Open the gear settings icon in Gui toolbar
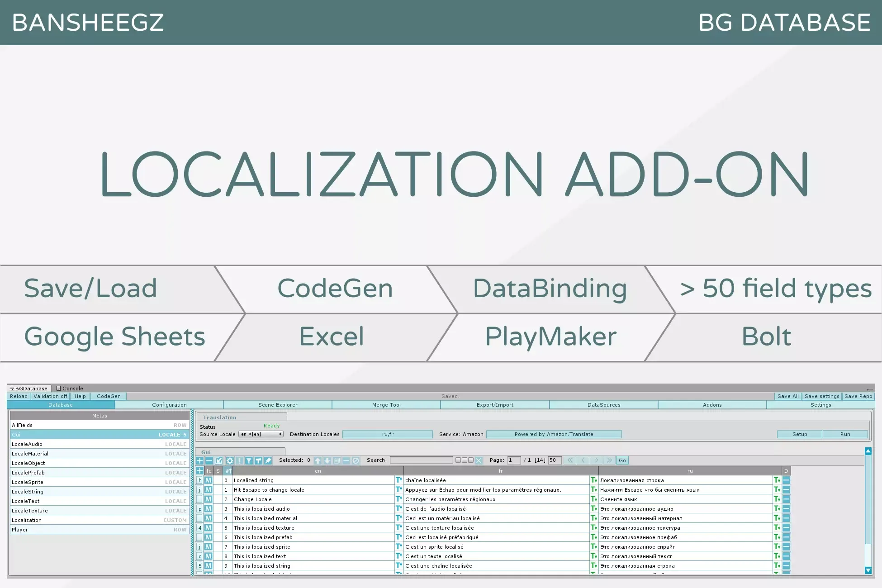This screenshot has width=882, height=588. point(230,460)
